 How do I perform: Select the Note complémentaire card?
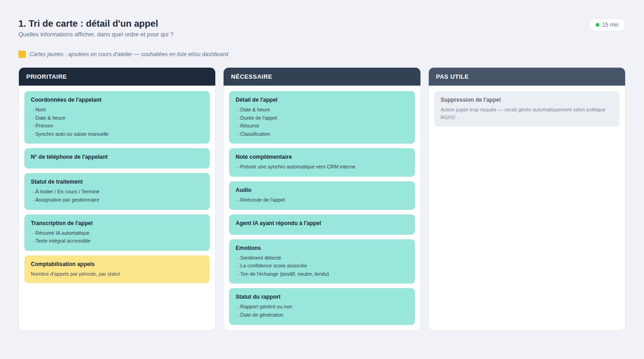pos(322,162)
